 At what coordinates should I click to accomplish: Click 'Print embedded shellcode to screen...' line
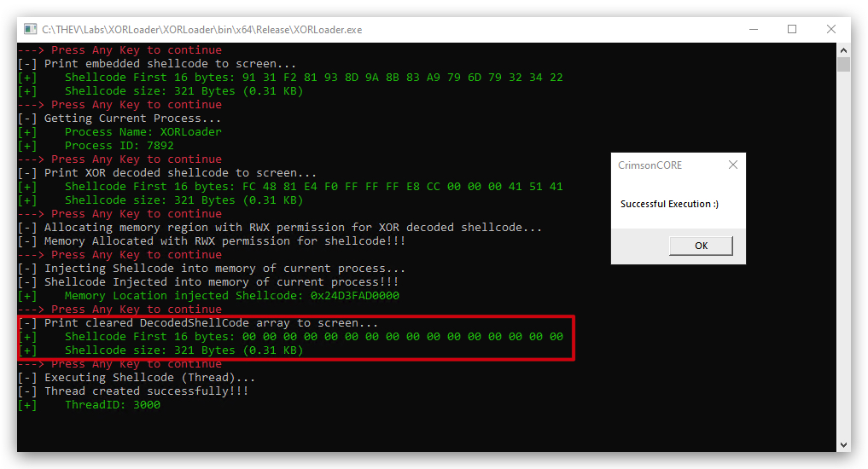click(x=157, y=64)
